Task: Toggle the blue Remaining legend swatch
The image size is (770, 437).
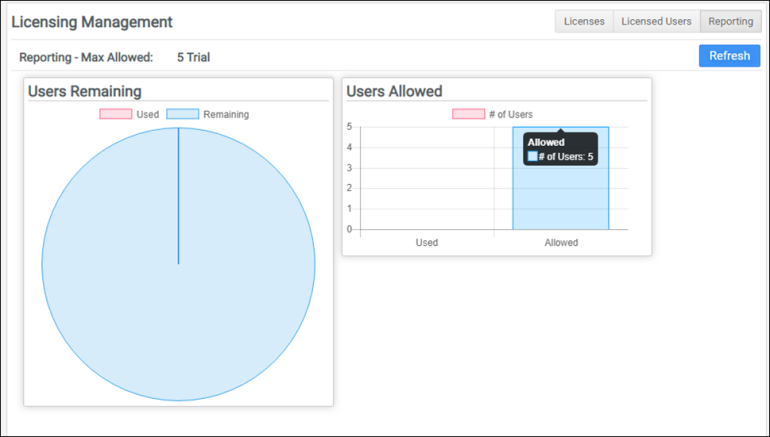Action: pos(182,114)
